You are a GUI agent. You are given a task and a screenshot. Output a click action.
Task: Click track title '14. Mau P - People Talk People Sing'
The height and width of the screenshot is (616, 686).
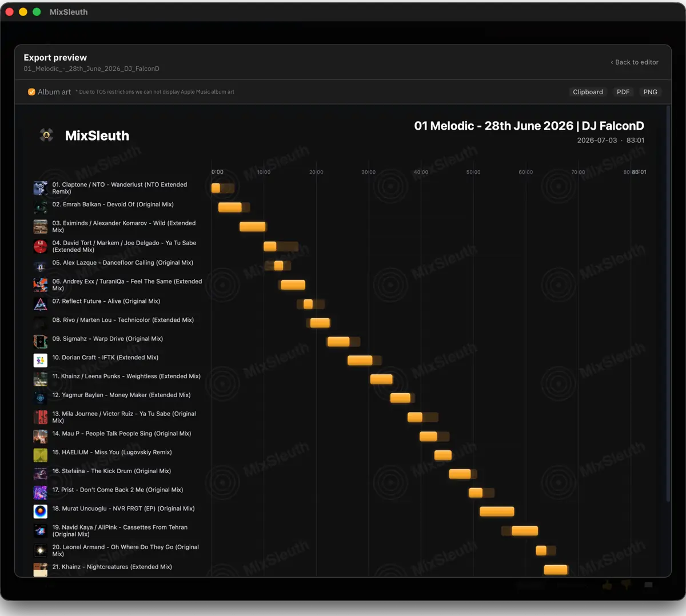[122, 434]
